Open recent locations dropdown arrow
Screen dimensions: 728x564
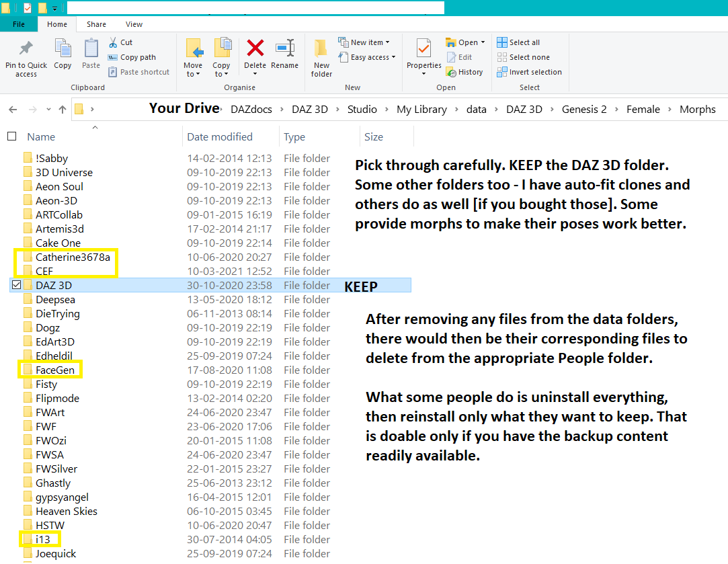(48, 110)
